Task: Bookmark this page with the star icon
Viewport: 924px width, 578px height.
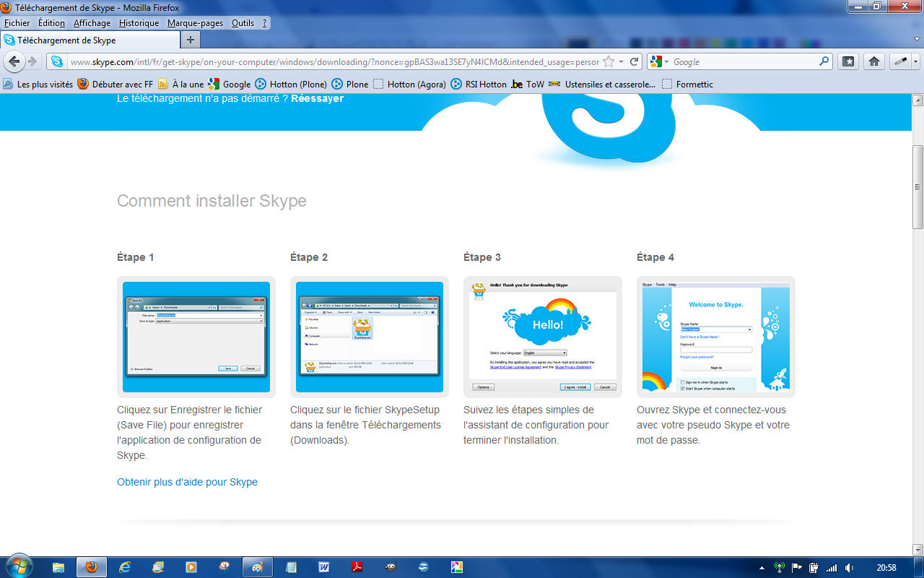Action: pos(609,61)
